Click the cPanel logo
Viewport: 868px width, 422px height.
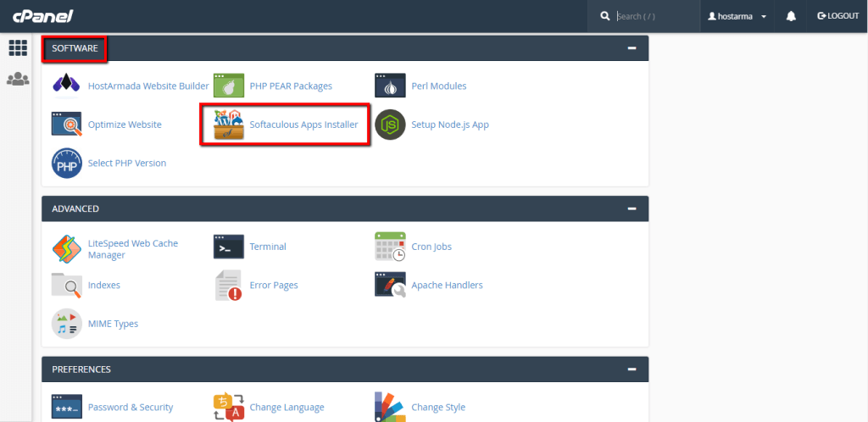pos(43,16)
